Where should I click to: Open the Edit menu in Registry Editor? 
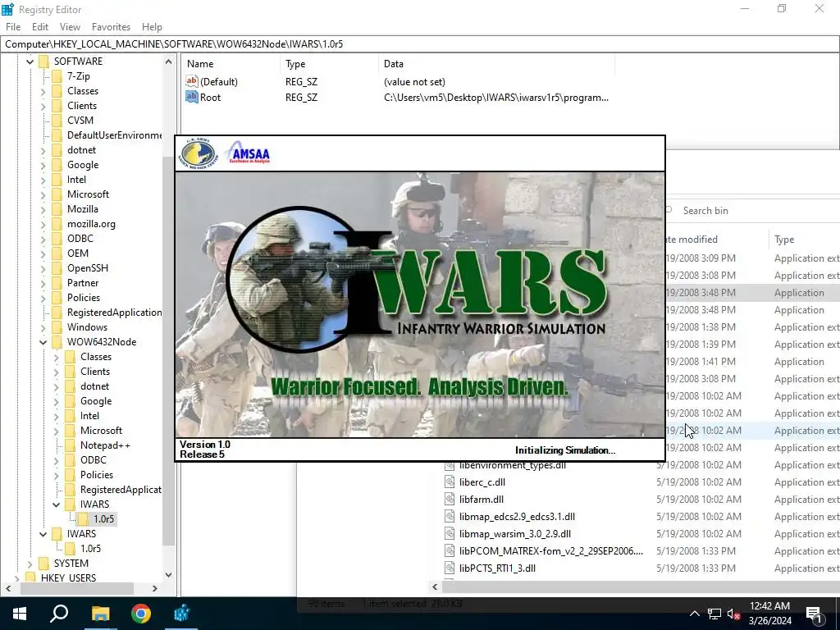[x=40, y=27]
